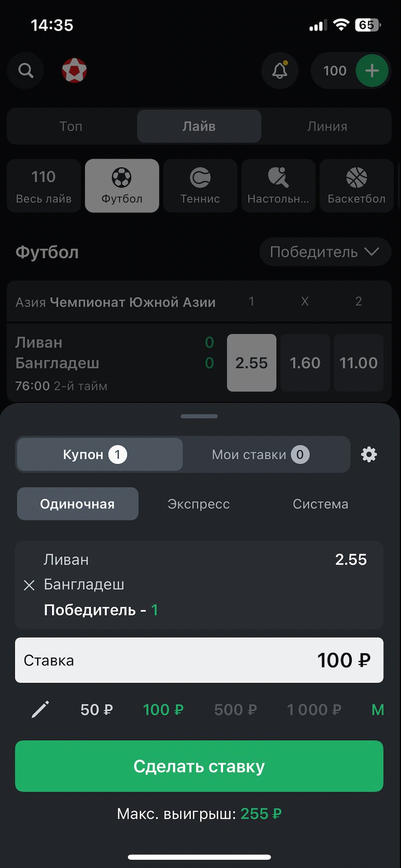Tap the green plus deposit button
401x868 pixels.
[x=372, y=71]
